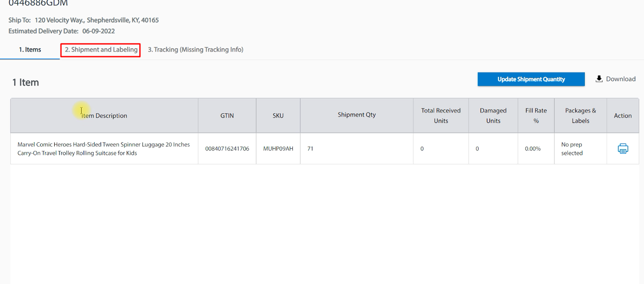Click the Fill Rate % header
The width and height of the screenshot is (644, 284).
click(536, 116)
